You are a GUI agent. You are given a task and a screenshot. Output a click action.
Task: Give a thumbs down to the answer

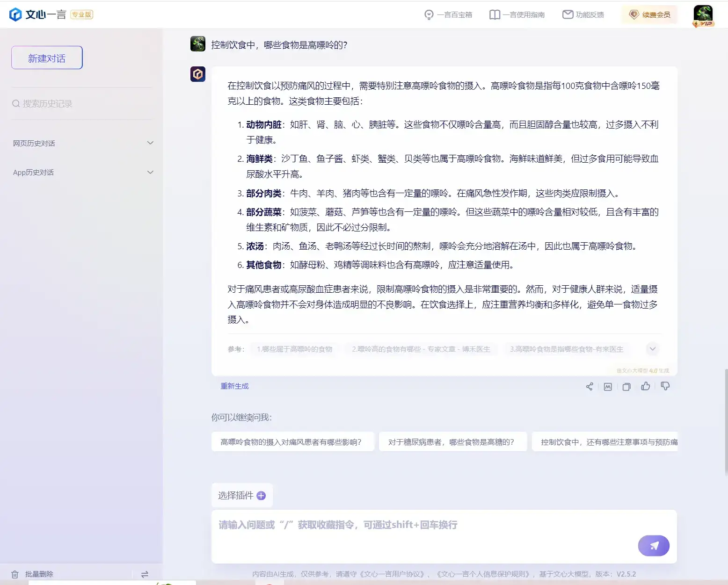pos(665,386)
